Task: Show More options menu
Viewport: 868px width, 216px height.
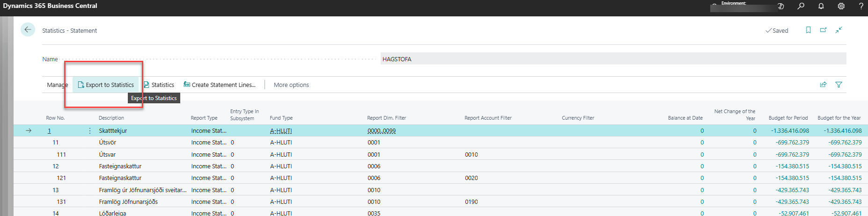Action: coord(291,85)
